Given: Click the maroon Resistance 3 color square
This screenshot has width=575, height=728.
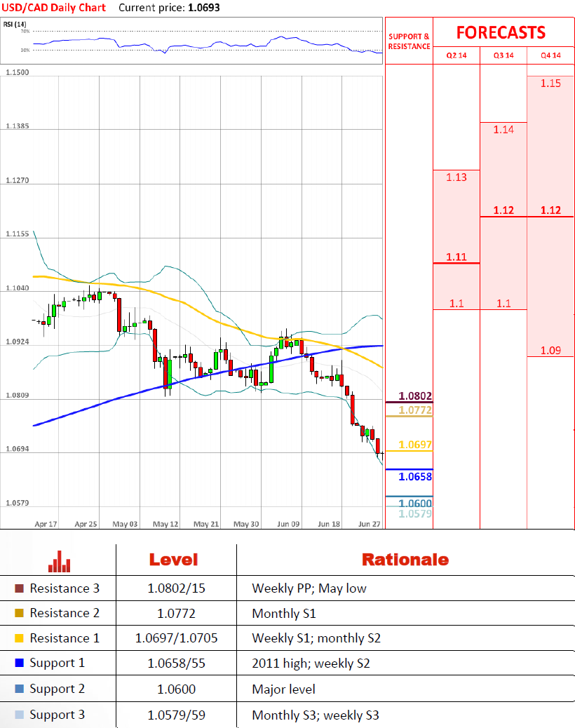Looking at the screenshot, I should 19,588.
